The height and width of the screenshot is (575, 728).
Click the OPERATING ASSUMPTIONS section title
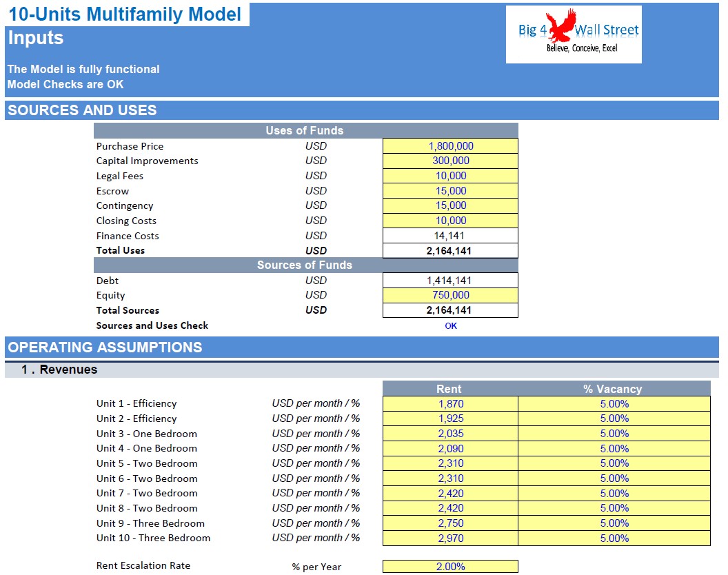(x=105, y=347)
